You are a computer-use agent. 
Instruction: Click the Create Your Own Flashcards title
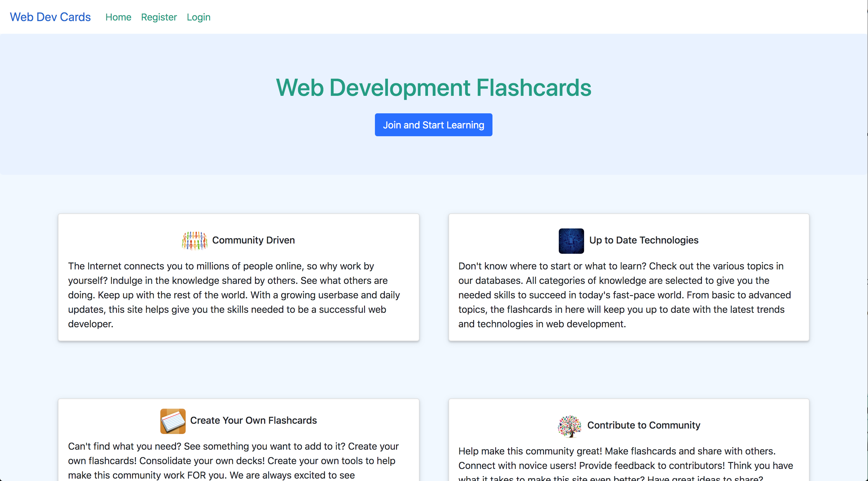(x=253, y=420)
